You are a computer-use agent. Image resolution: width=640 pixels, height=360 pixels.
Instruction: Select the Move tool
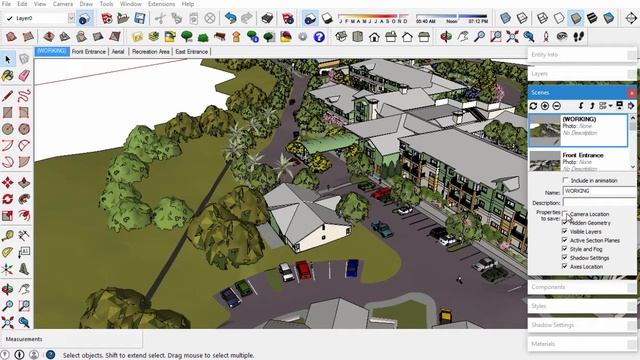[8, 182]
